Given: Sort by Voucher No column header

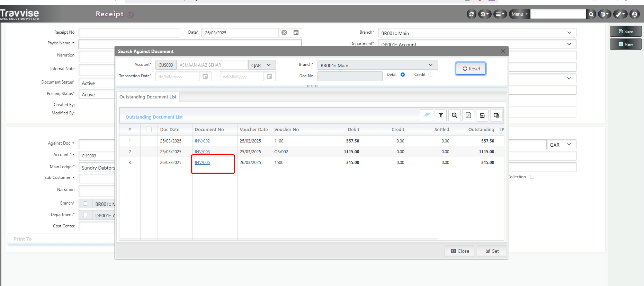Looking at the screenshot, I should tap(286, 129).
